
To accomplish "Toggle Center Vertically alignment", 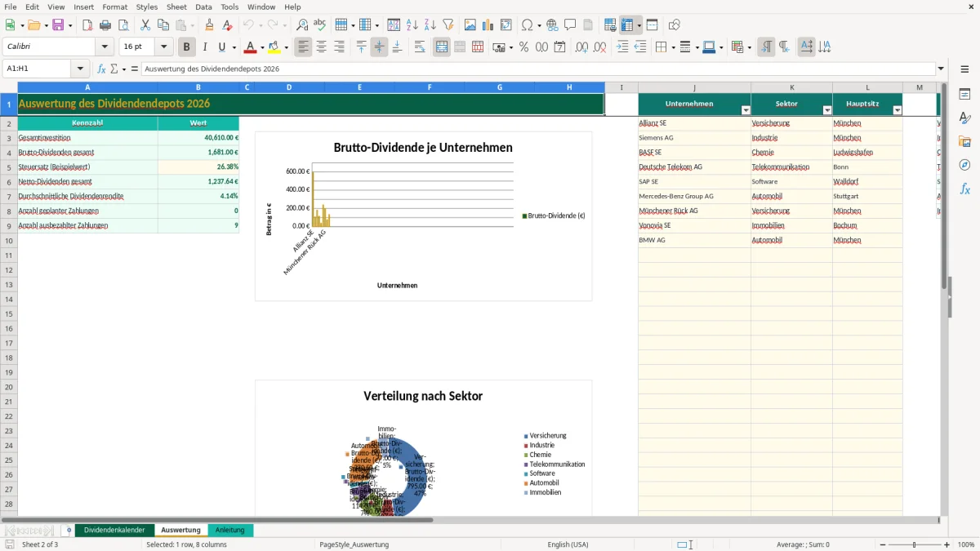I will click(x=379, y=47).
